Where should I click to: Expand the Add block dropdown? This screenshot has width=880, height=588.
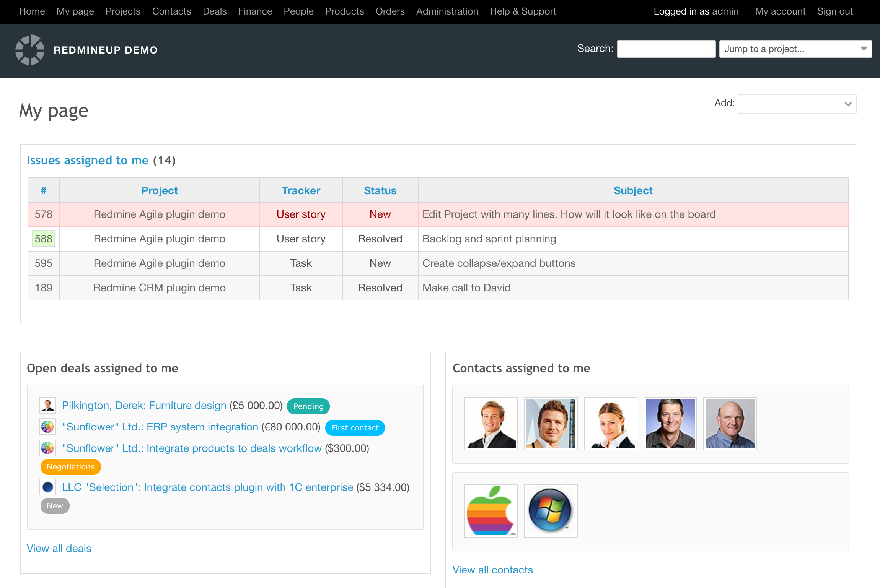click(x=797, y=104)
